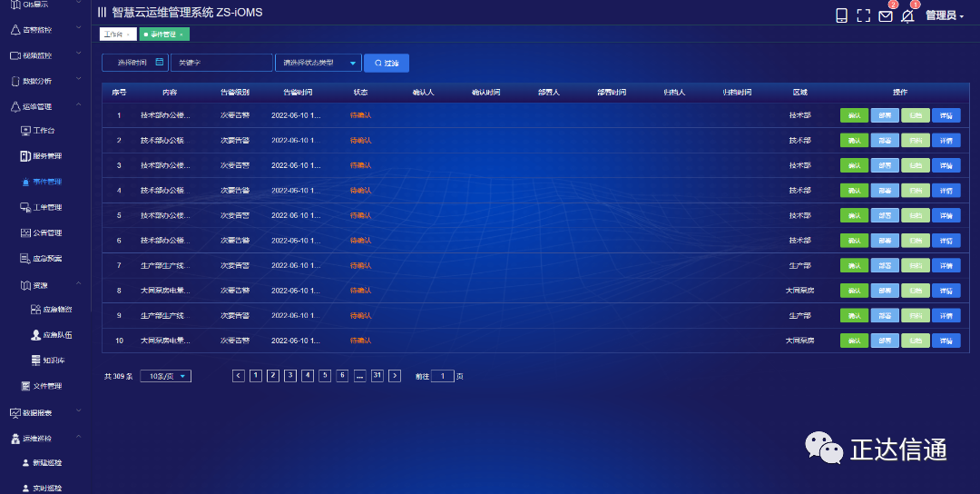This screenshot has height=494, width=980.
Task: Go to the next page arrow
Action: pos(395,376)
